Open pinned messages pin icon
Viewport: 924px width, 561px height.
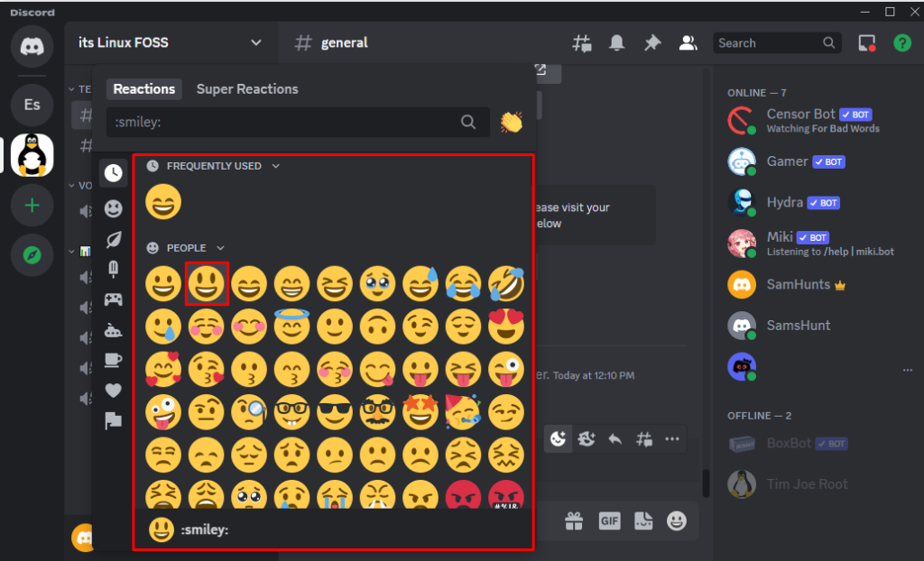click(x=651, y=43)
